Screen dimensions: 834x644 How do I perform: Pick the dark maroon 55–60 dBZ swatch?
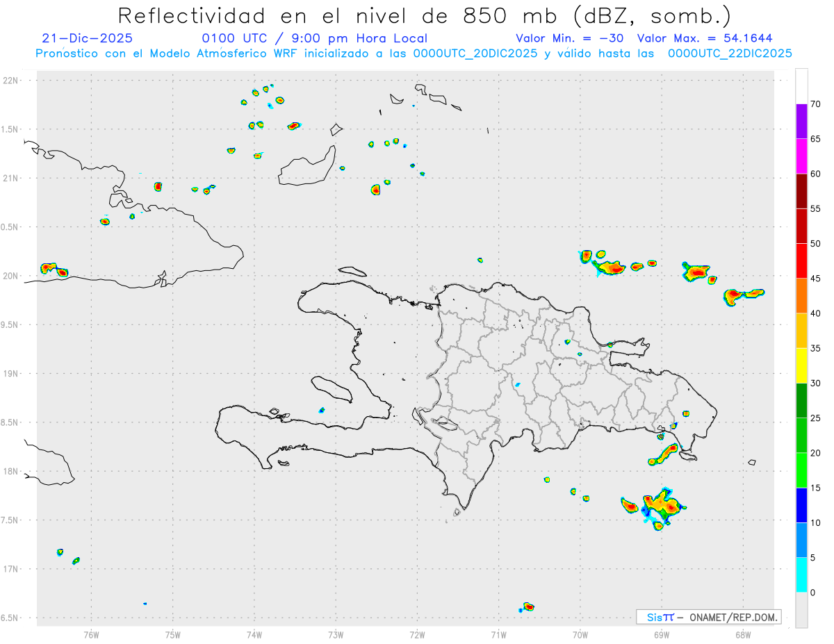pyautogui.click(x=801, y=191)
